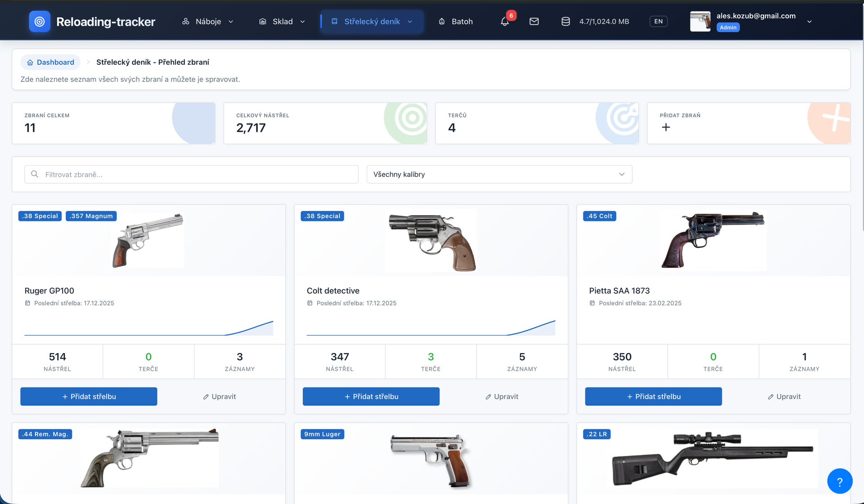864x504 pixels.
Task: Open the messages envelope icon
Action: point(534,22)
